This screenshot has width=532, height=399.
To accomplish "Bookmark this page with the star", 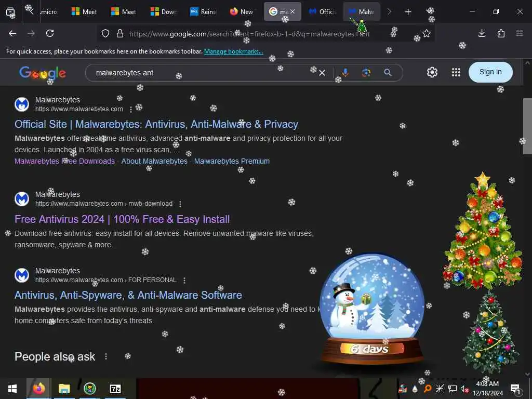I will click(x=427, y=33).
